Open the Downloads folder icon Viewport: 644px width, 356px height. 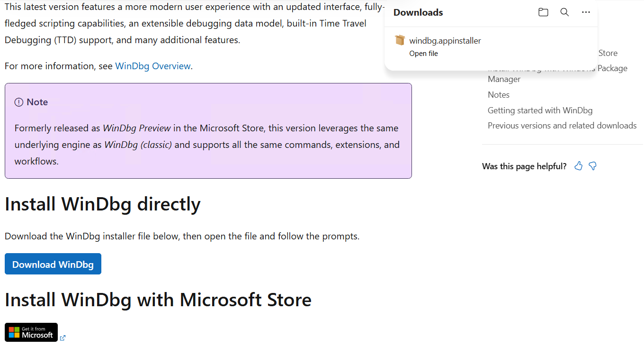543,12
